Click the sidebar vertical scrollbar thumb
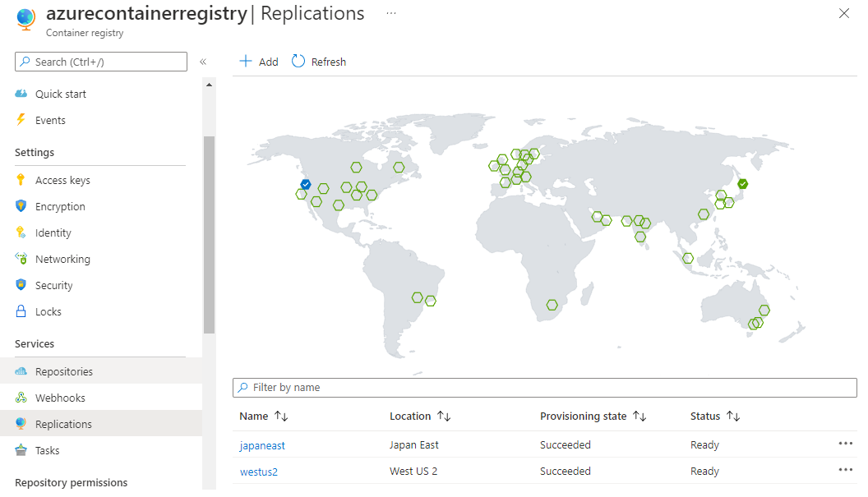Viewport: 868px width, 497px height. pyautogui.click(x=209, y=235)
